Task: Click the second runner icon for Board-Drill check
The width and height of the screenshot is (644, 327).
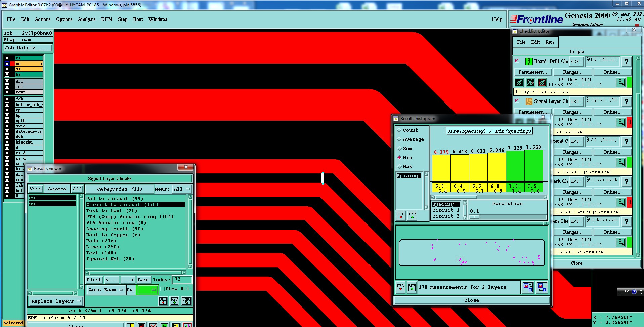Action: 530,82
